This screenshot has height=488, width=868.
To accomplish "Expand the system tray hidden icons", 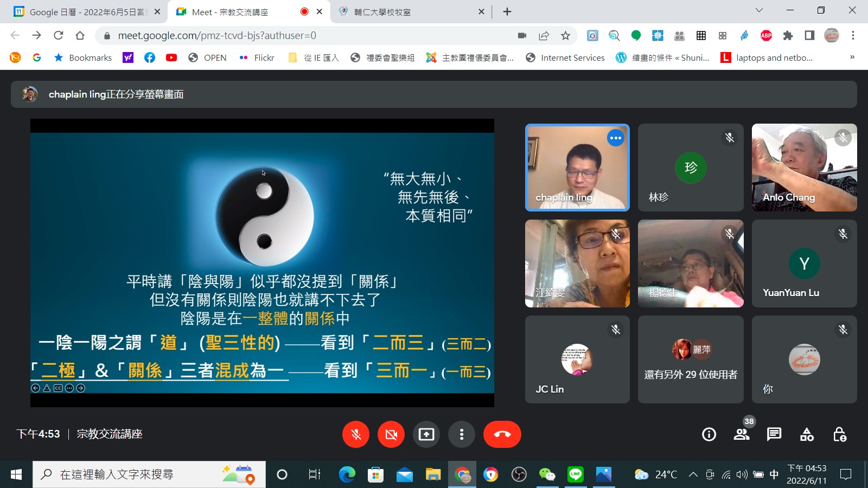I will pyautogui.click(x=693, y=474).
